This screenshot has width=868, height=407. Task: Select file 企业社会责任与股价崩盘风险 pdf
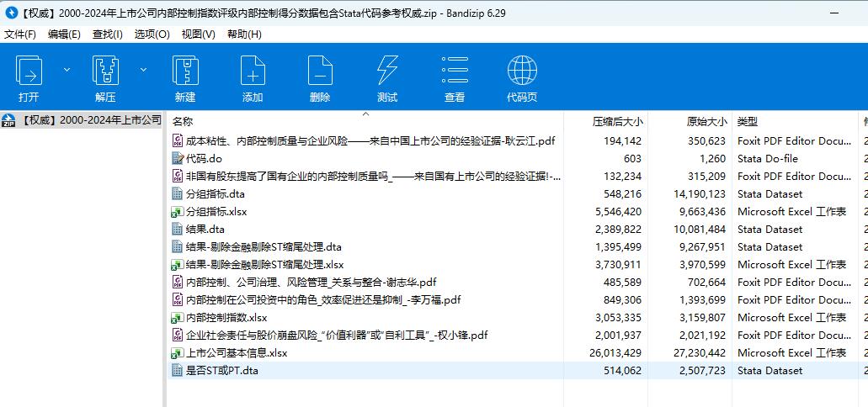pyautogui.click(x=337, y=336)
